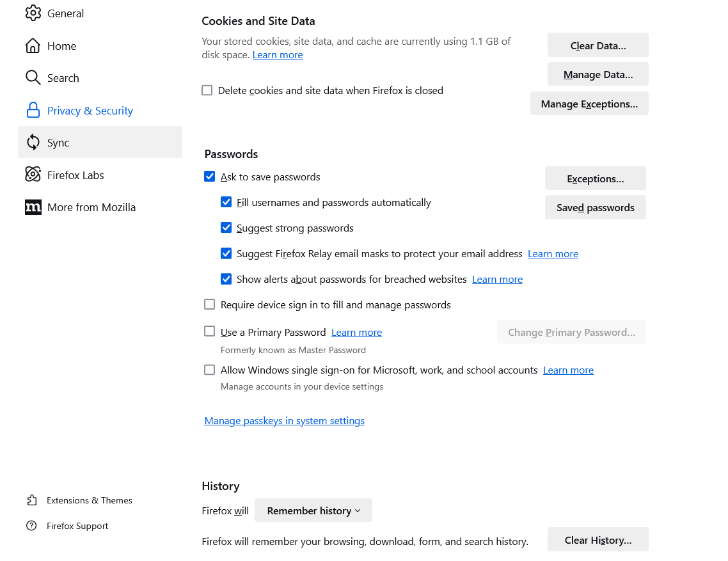The image size is (728, 561).
Task: Click Learn more about breached website alerts
Action: pos(497,280)
